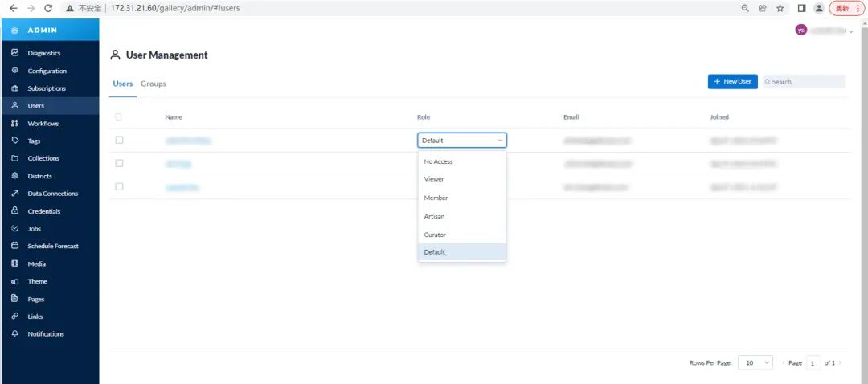
Task: Open the Rows Per Page dropdown
Action: [x=755, y=363]
